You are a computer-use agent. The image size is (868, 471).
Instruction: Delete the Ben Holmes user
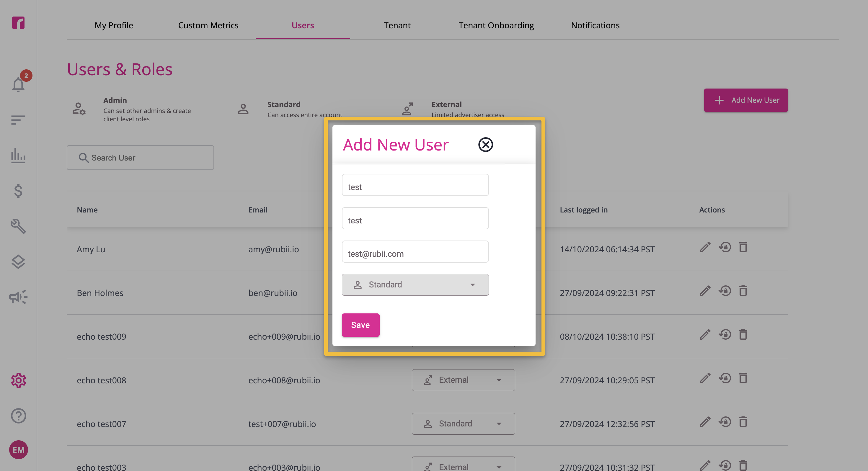(743, 291)
